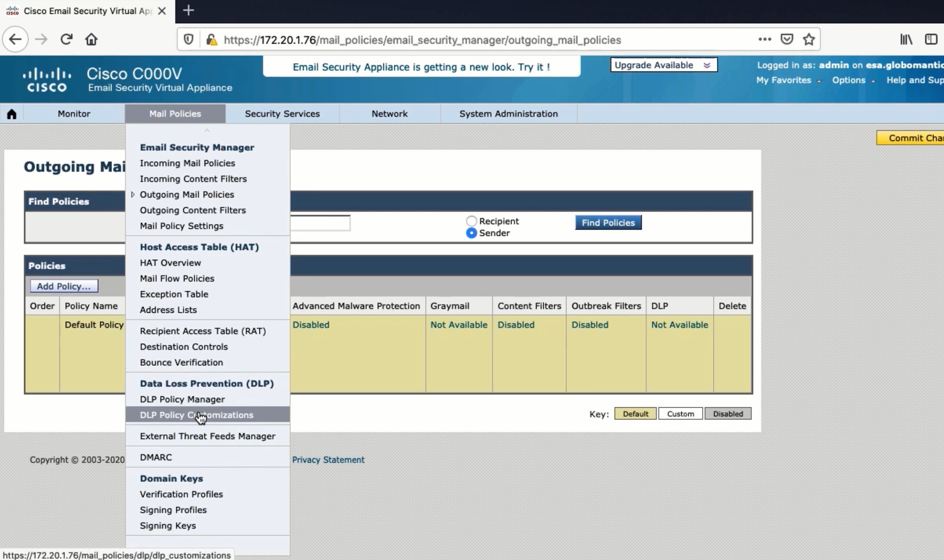
Task: Open Recipient Access Table (RAT)
Action: click(x=203, y=331)
